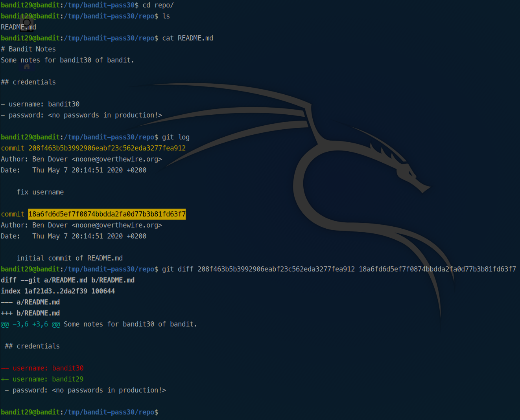Click 'initial commit of README.md' message
This screenshot has width=520, height=420.
tap(70, 258)
